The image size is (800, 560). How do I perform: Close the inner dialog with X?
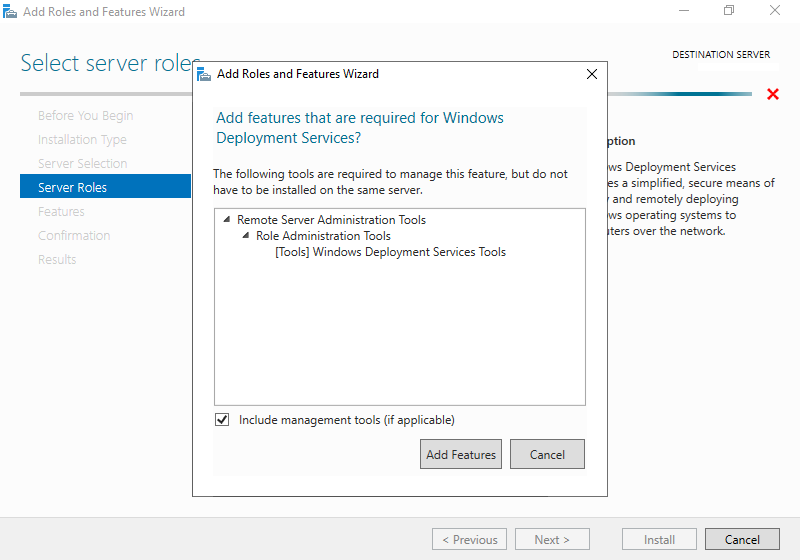click(x=592, y=74)
